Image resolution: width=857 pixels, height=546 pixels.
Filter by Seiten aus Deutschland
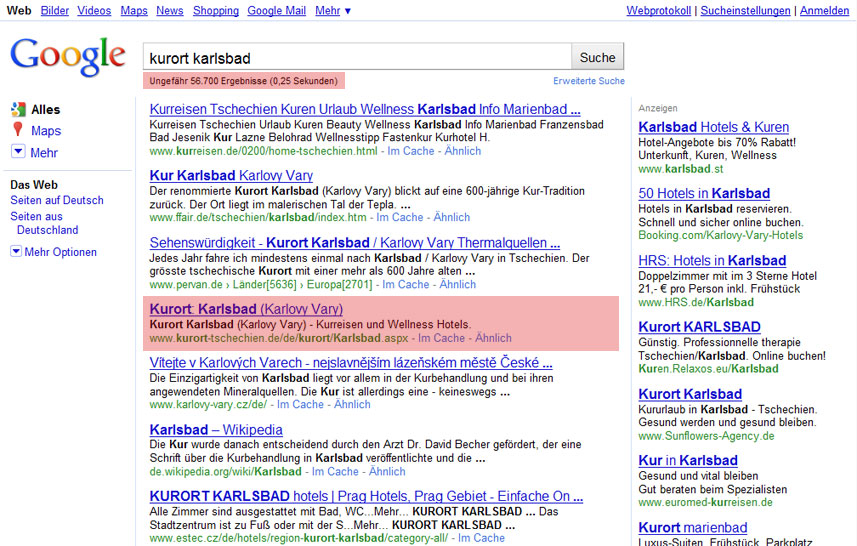coord(44,223)
